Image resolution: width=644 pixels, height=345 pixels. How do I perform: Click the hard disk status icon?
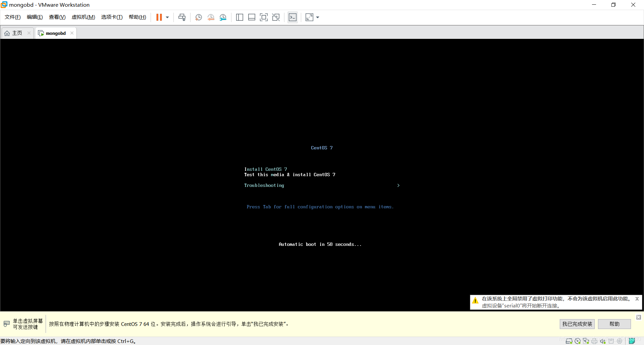pyautogui.click(x=569, y=341)
